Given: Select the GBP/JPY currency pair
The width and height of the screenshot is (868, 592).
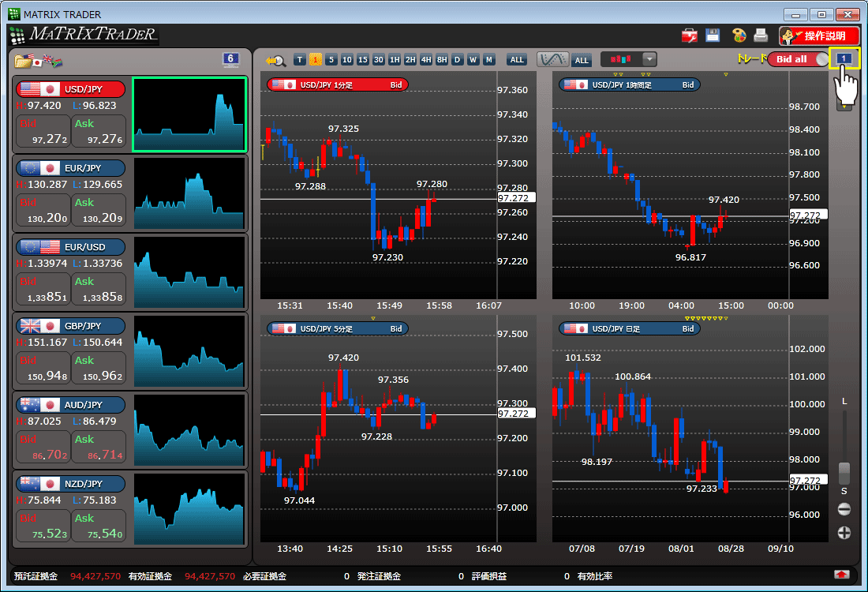Looking at the screenshot, I should pyautogui.click(x=71, y=326).
